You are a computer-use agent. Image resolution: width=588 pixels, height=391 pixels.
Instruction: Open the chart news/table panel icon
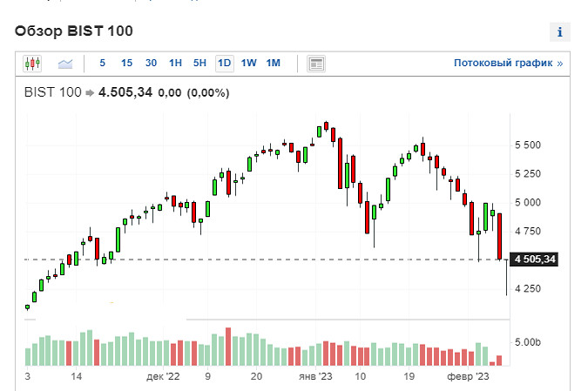coord(316,64)
